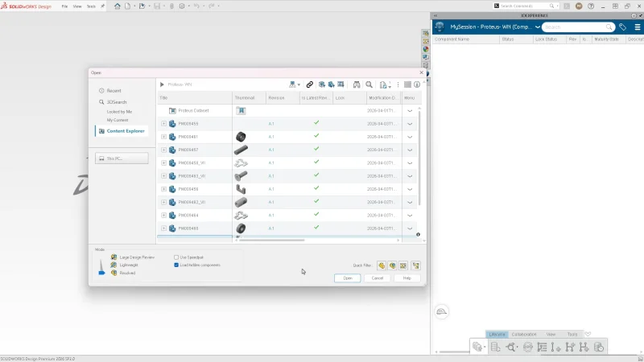Click the drawings Quick Filter icon
The image size is (644, 362).
(x=403, y=265)
